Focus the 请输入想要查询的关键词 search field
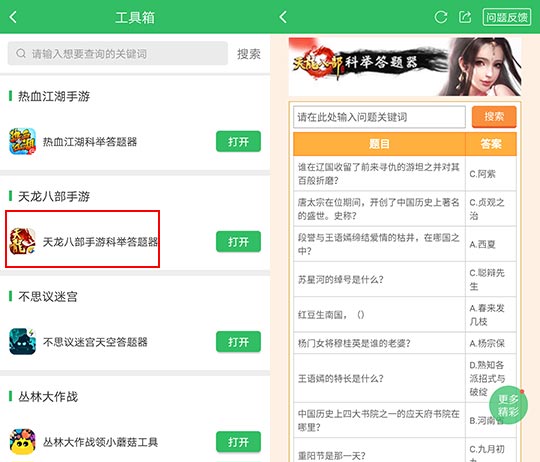Screen dimensions: 540x462 pyautogui.click(x=117, y=53)
